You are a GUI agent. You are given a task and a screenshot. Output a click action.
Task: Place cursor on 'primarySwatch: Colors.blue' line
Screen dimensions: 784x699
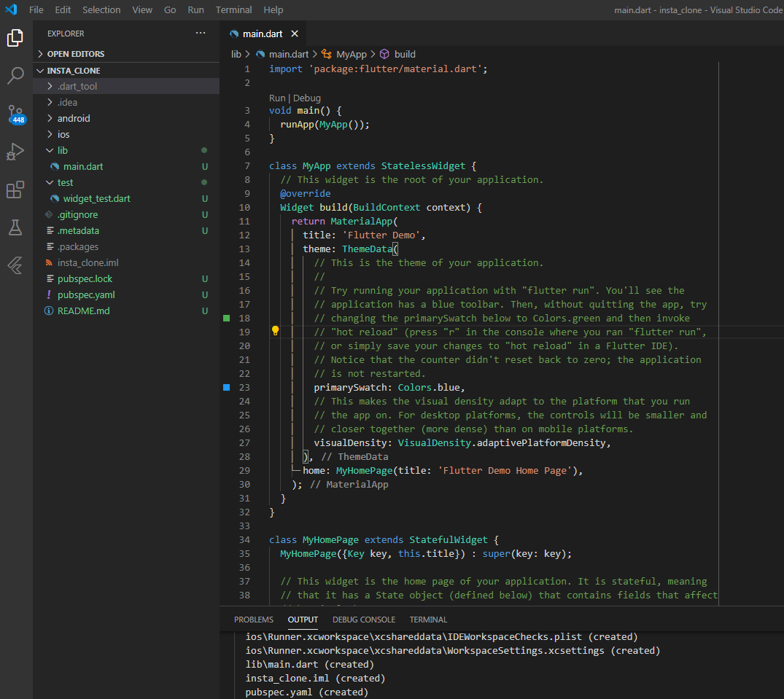tap(389, 387)
